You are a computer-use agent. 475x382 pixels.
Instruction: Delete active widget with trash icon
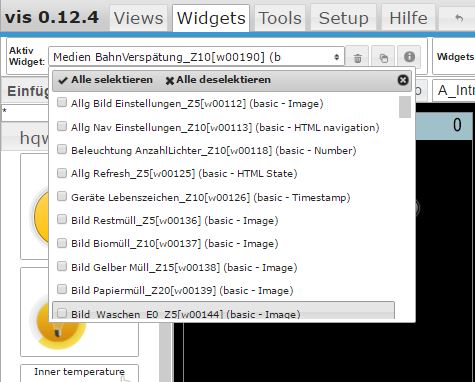[357, 58]
